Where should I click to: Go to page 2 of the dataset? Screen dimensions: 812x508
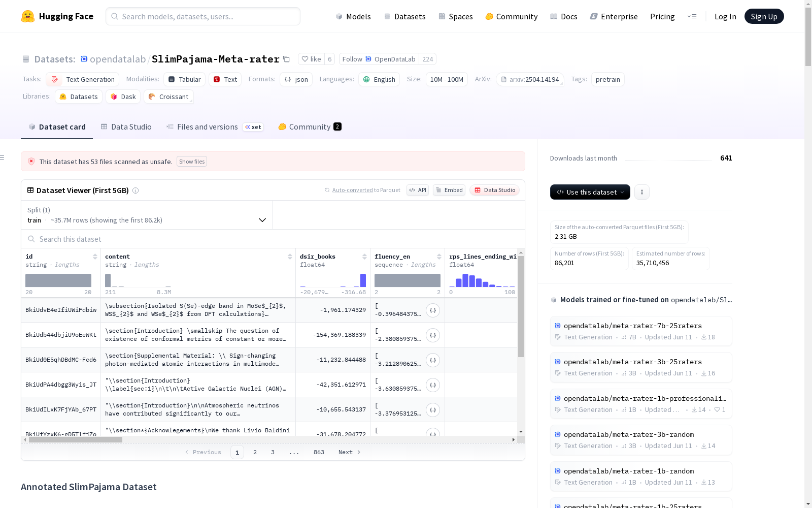coord(255,452)
